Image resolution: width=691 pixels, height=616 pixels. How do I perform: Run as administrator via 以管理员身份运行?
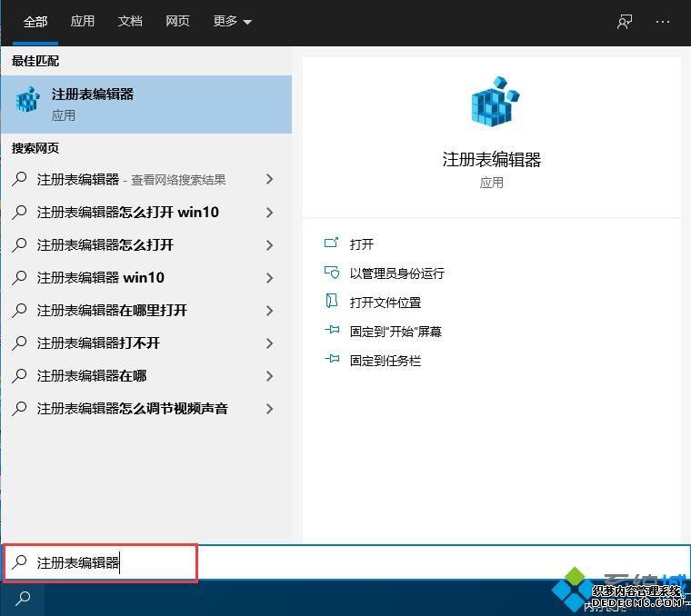click(396, 273)
